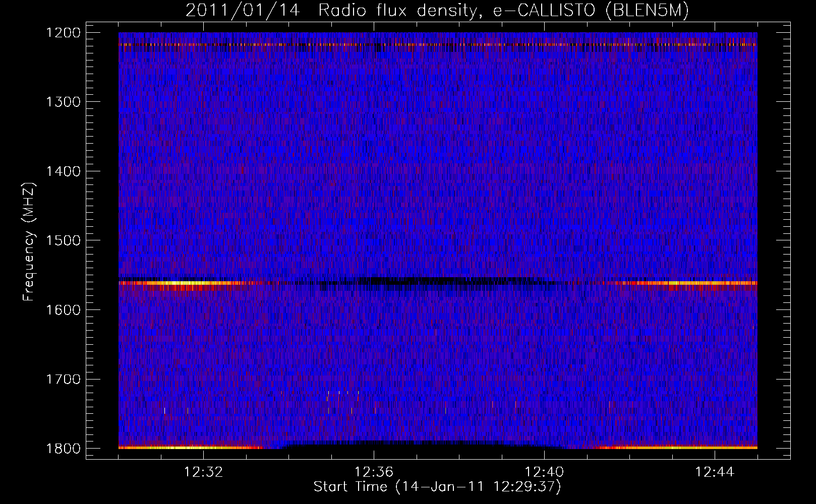Click the plot title '2011/01/14 Radio flux density, e-CALLISTO (BLEN5M)'
Screen dimensions: 816x504
pos(437,11)
